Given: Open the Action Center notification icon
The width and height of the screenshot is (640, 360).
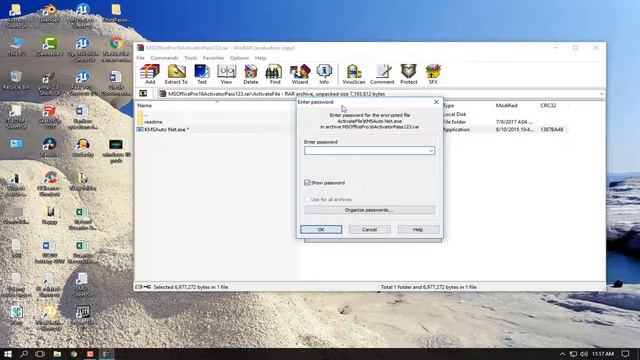Looking at the screenshot, I should click(x=625, y=353).
